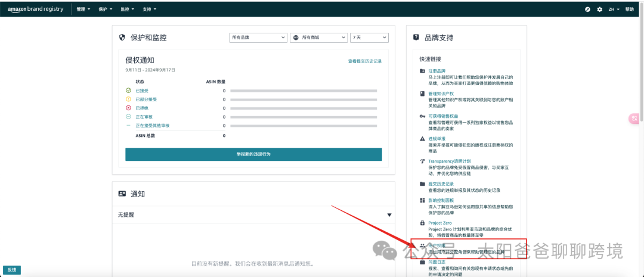Open the 管理 menu
644x277 pixels.
[x=83, y=9]
